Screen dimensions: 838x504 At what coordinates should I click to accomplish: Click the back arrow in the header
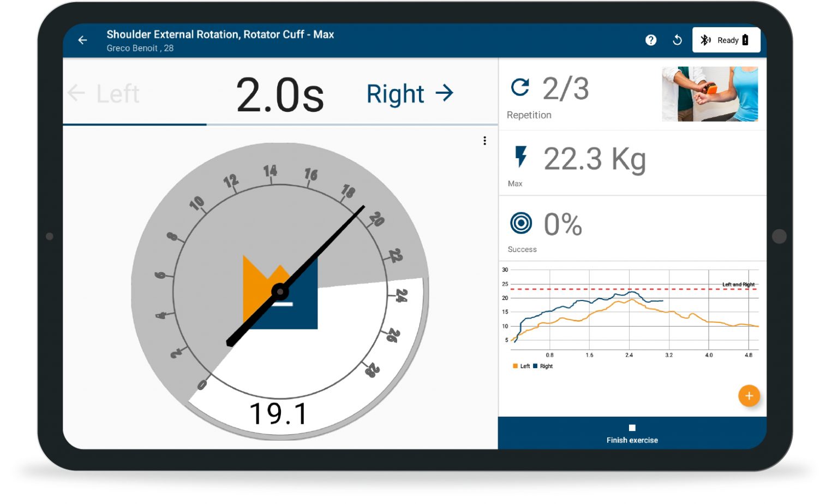tap(82, 40)
